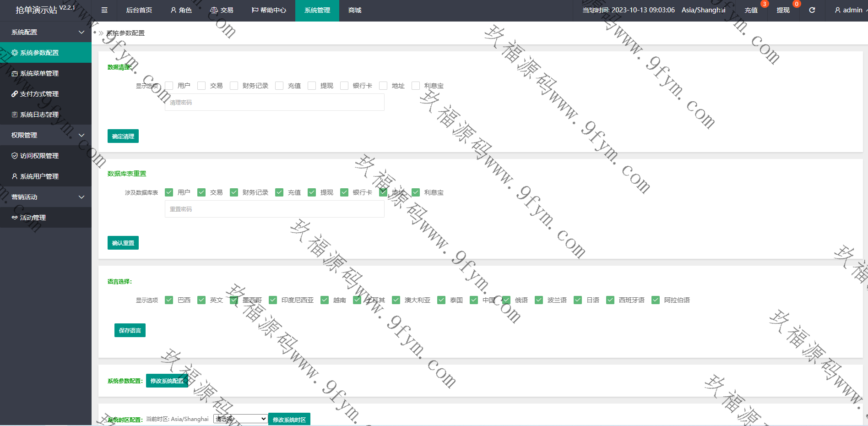Open 系统用户管理 via user icon
868x426 pixels.
(15, 176)
